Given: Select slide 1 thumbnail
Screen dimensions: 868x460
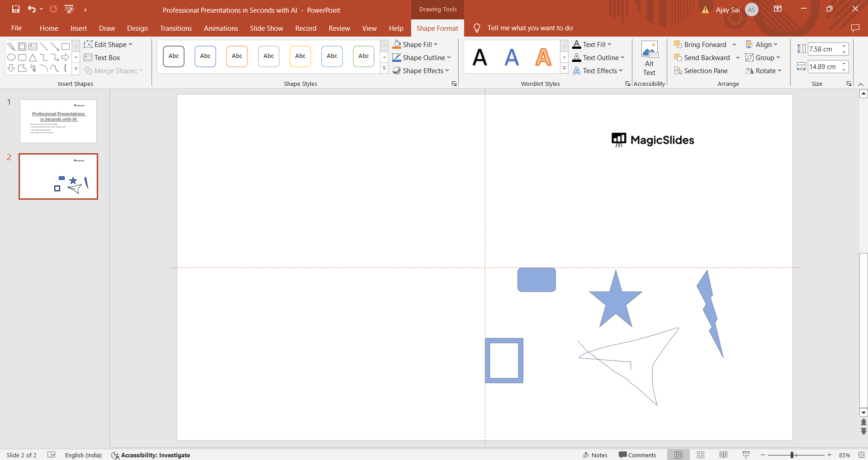Looking at the screenshot, I should coord(58,122).
